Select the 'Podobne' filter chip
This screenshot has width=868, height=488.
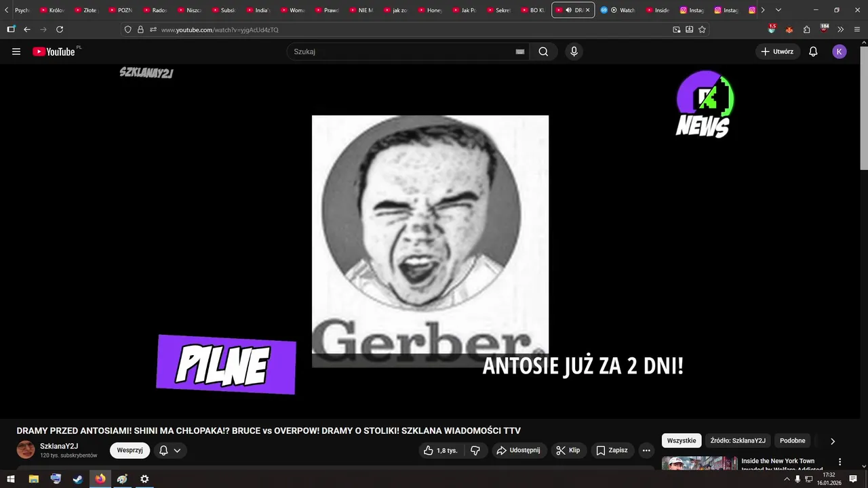coord(793,441)
